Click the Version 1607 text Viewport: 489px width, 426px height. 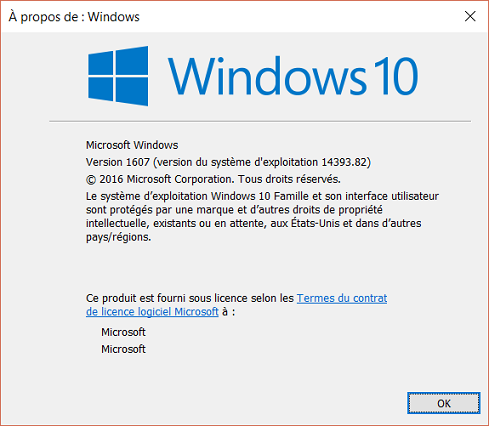(x=118, y=162)
